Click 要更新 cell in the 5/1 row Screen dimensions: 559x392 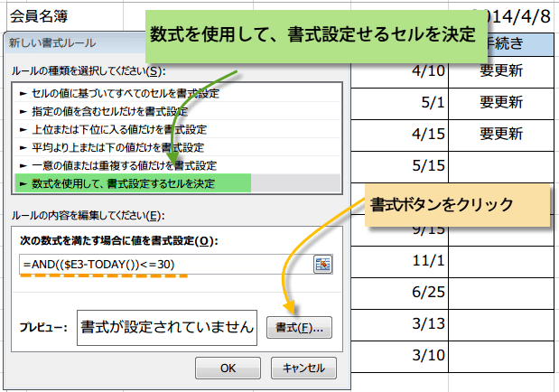501,104
